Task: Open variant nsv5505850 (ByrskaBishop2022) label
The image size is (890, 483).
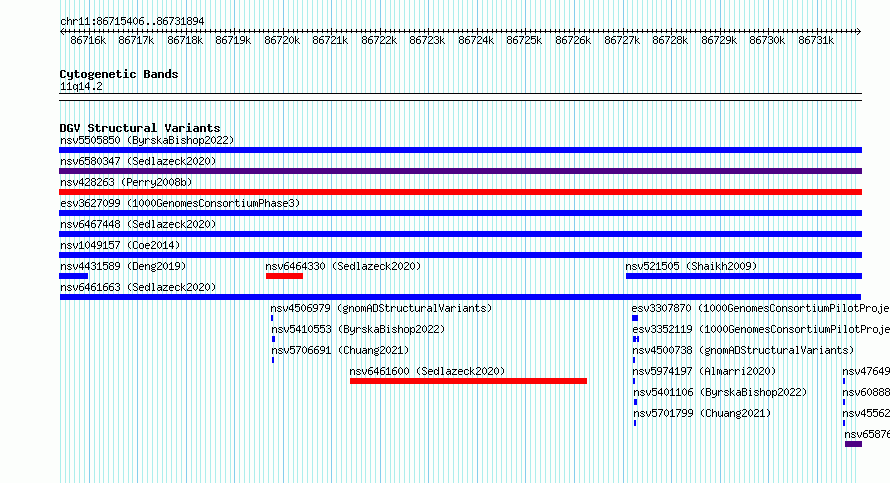Action: coord(147,140)
